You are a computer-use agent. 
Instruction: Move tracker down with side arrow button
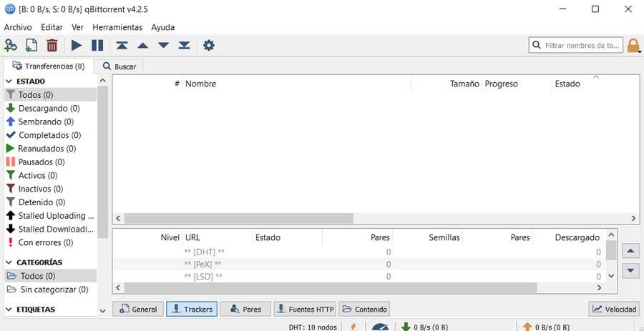pyautogui.click(x=631, y=271)
